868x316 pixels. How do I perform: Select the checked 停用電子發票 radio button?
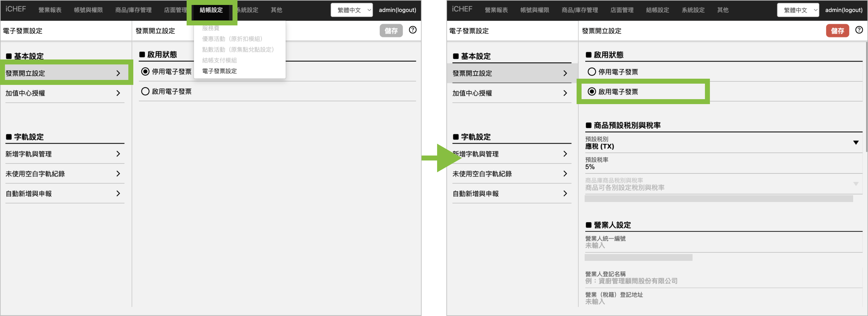(145, 72)
